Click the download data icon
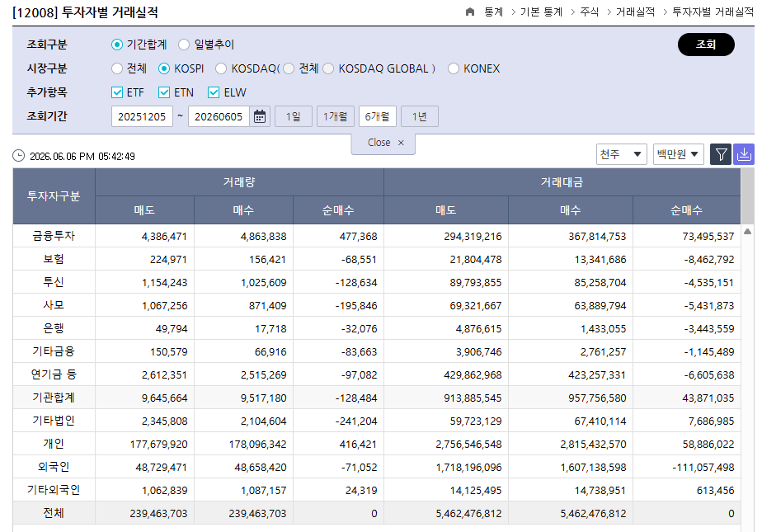Viewport: 762px width, 532px height. click(744, 154)
